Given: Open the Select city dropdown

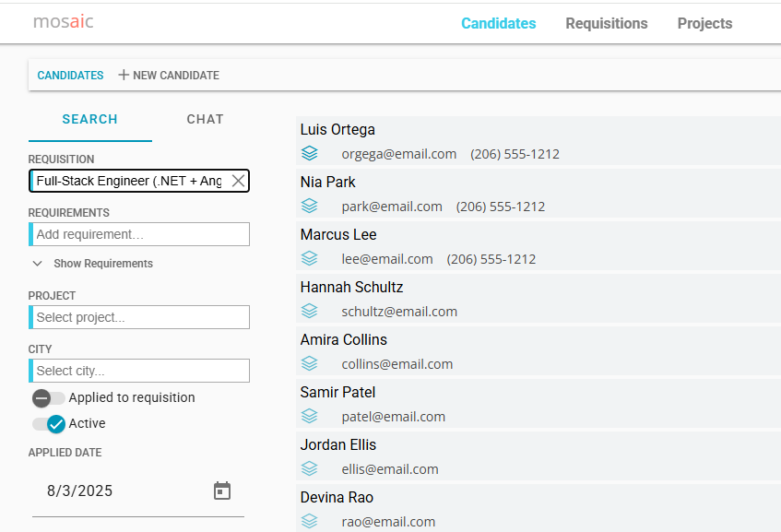Looking at the screenshot, I should click(x=140, y=371).
